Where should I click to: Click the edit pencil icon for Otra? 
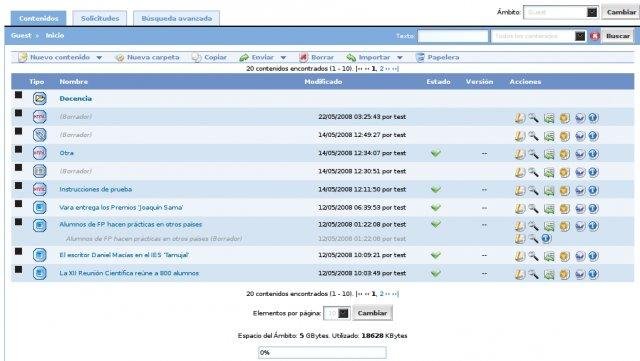coord(519,154)
